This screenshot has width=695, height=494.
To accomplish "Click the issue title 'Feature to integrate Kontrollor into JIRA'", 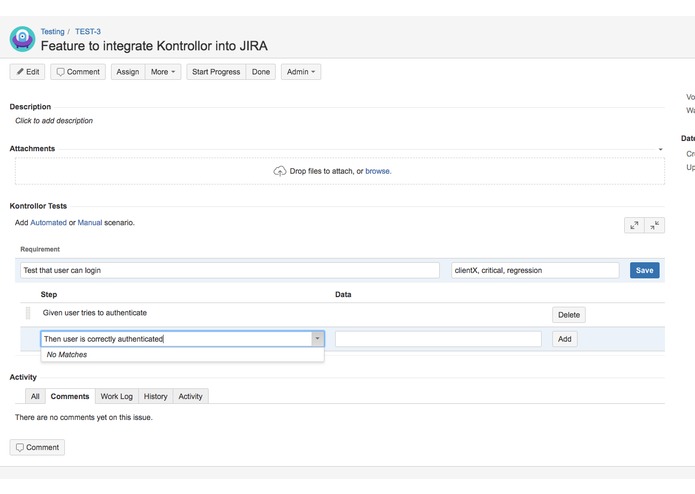I will pyautogui.click(x=154, y=46).
